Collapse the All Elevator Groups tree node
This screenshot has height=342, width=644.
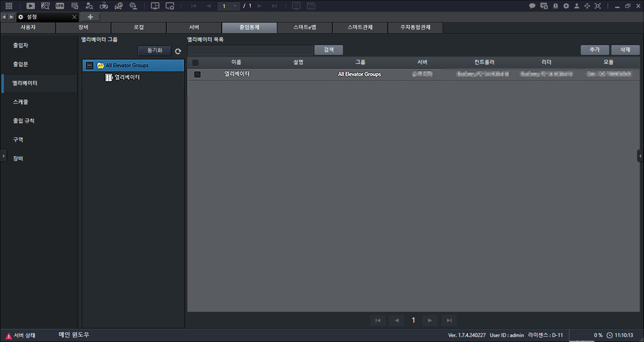pyautogui.click(x=89, y=65)
